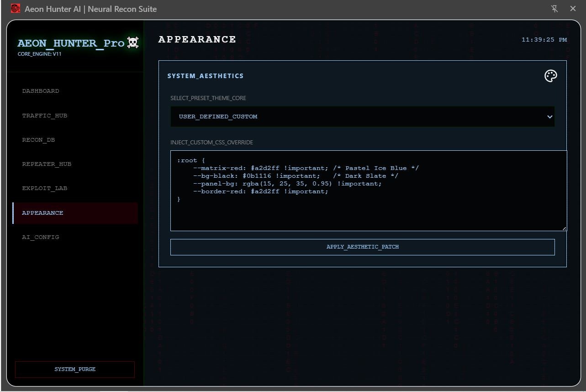The width and height of the screenshot is (586, 392).
Task: Click the skull icon beside AEON_HUNTER_Pro
Action: coord(132,42)
